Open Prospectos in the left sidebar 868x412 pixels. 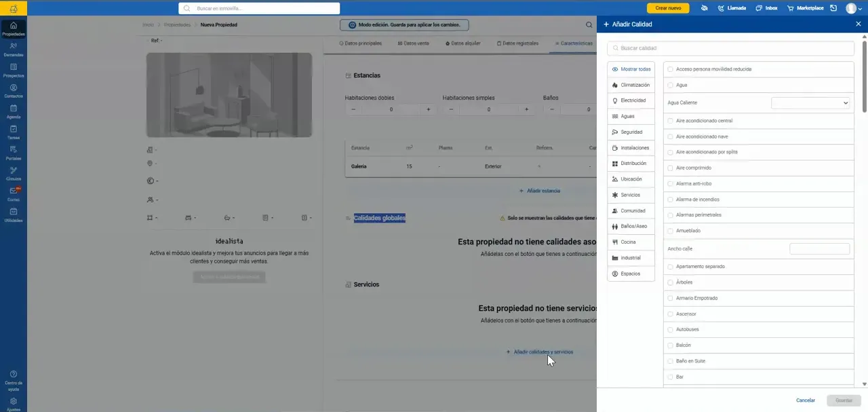pyautogui.click(x=14, y=71)
